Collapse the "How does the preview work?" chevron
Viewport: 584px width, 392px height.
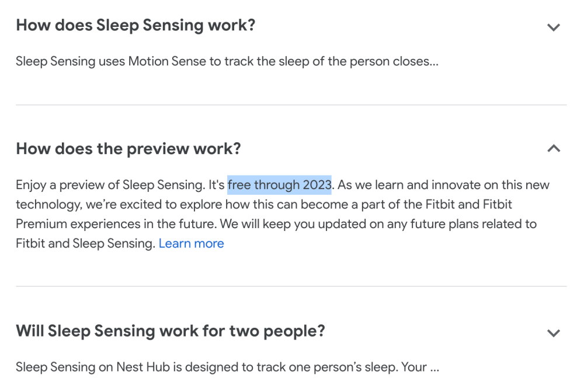(553, 149)
